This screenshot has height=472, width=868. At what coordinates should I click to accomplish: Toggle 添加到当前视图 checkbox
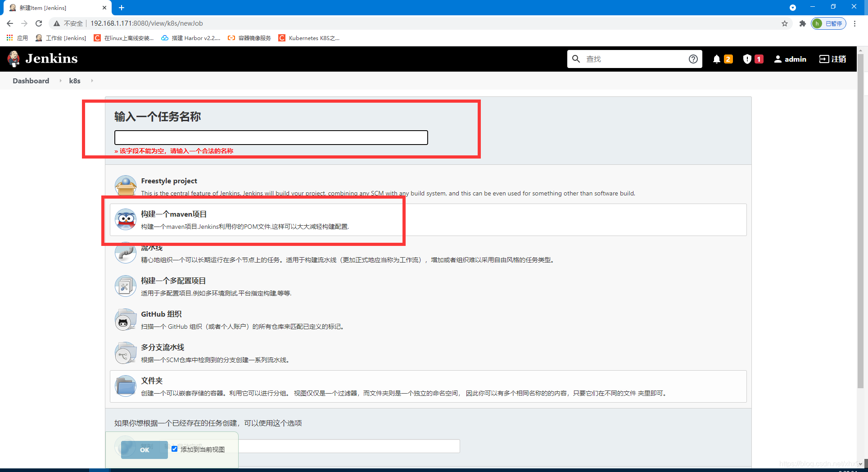[174, 449]
